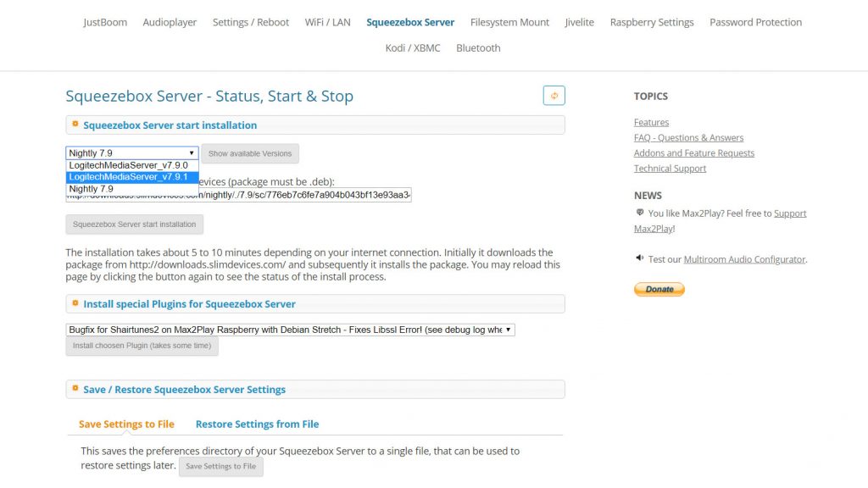Screen dimensions: 868x488
Task: Click the orange refresh icon button
Action: click(x=554, y=96)
